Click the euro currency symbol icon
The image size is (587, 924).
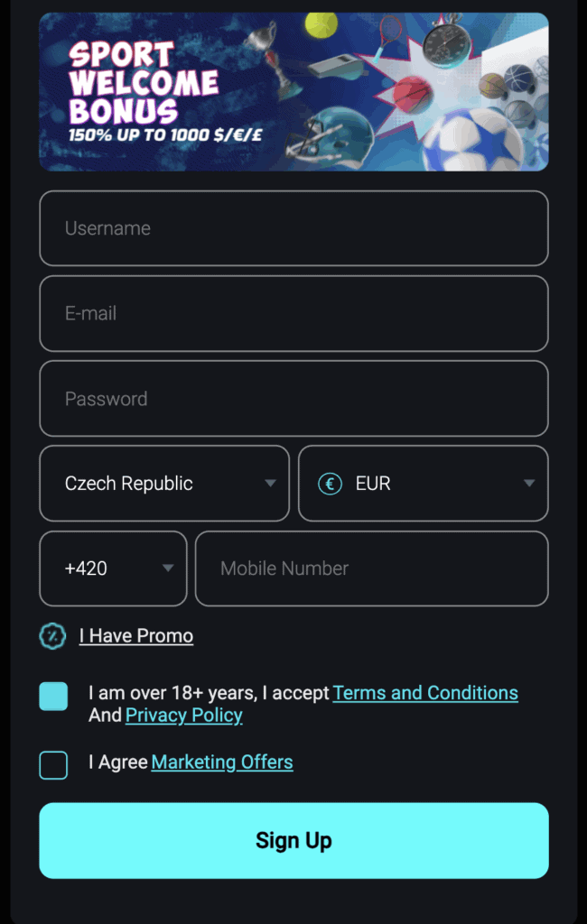pos(330,484)
